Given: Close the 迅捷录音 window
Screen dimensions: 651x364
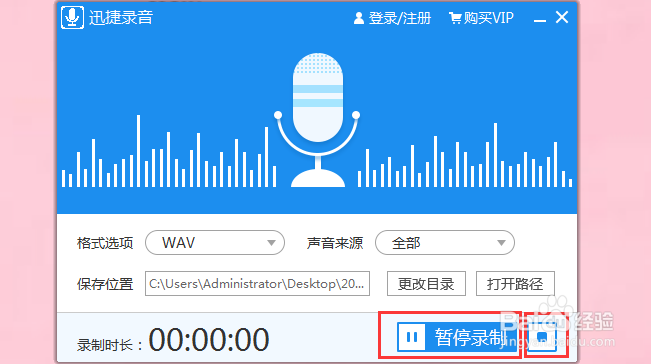Looking at the screenshot, I should click(562, 17).
